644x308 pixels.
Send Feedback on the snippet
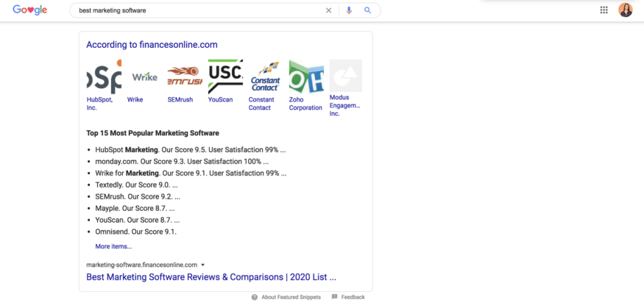352,297
